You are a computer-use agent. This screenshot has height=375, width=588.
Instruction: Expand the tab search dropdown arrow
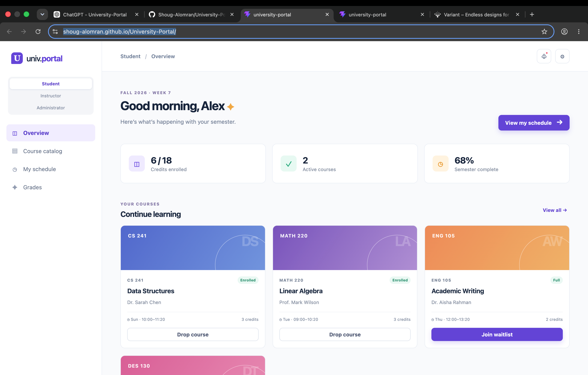(x=42, y=14)
